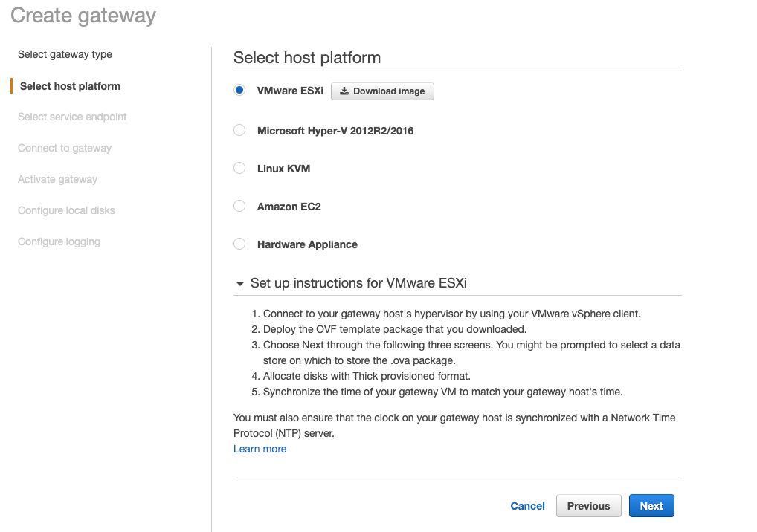Click the download icon on Download image button
The width and height of the screenshot is (757, 532).
coord(344,91)
